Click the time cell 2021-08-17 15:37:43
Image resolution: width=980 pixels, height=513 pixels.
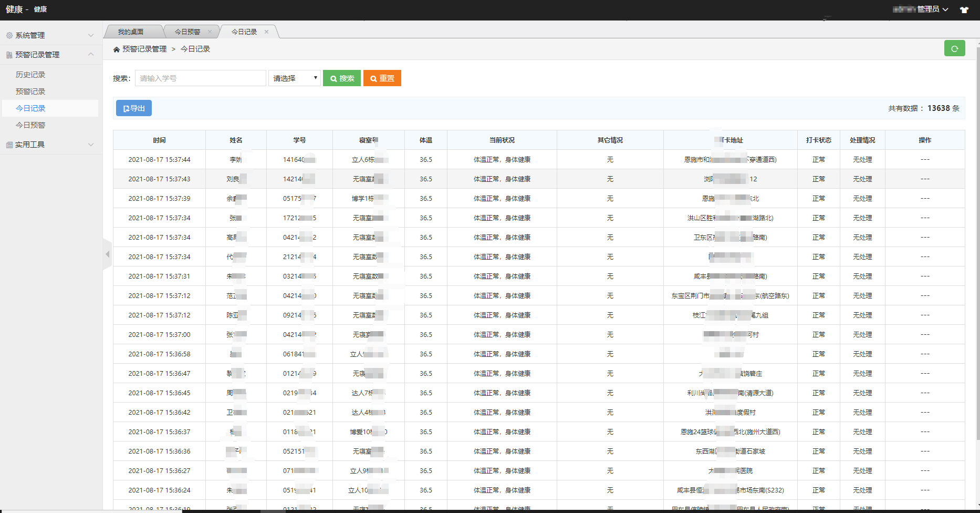click(160, 179)
